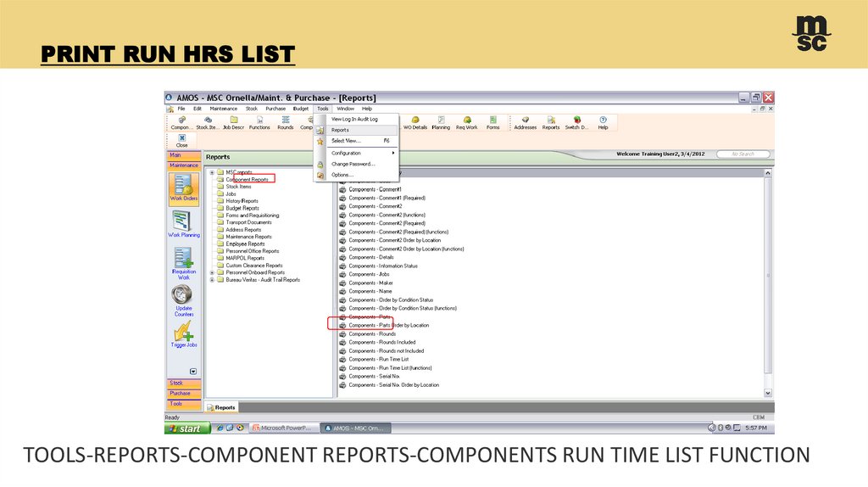This screenshot has height=487, width=868.
Task: Open the Planning toolbar icon
Action: pyautogui.click(x=441, y=123)
